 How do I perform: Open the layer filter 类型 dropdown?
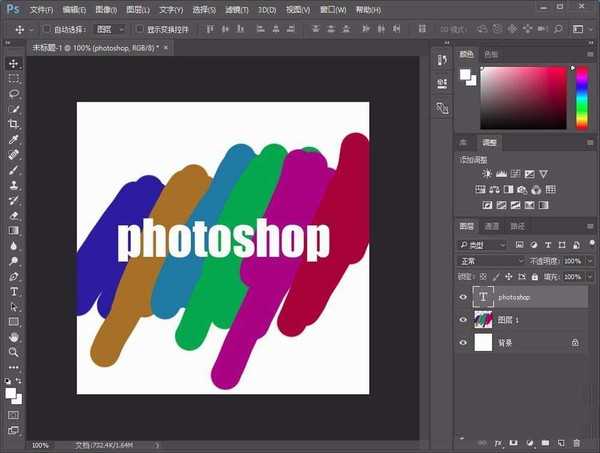tap(483, 245)
